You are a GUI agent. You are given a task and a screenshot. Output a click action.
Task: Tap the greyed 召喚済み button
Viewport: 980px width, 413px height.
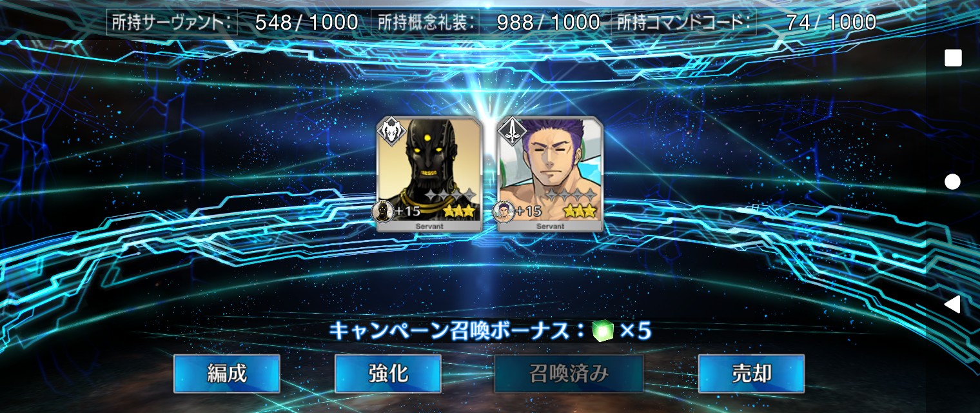pyautogui.click(x=569, y=374)
